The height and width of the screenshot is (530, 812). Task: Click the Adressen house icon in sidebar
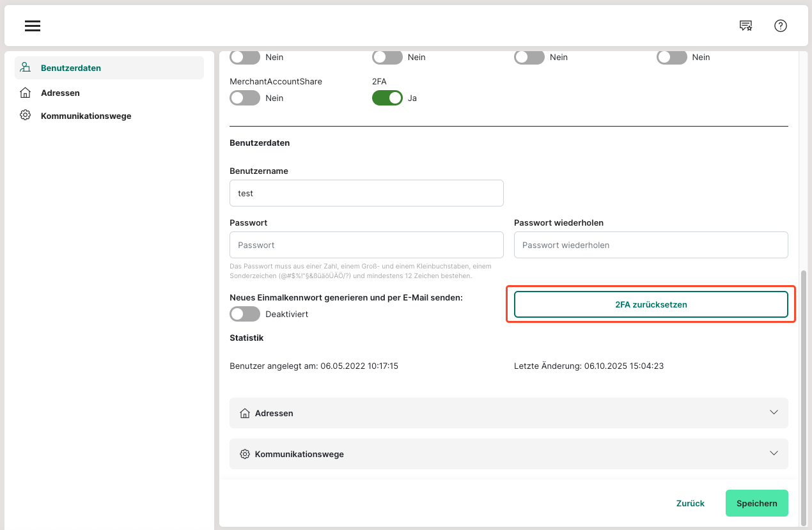pos(26,93)
